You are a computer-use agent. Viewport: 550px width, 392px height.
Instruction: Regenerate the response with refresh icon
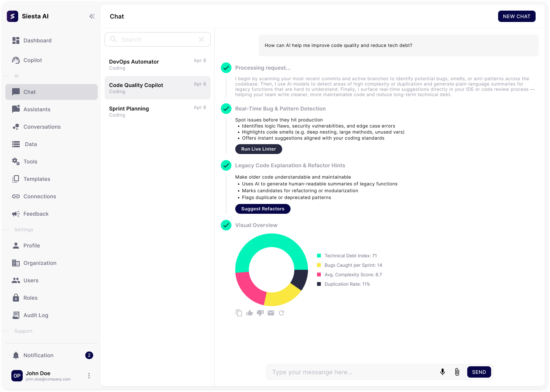point(281,313)
